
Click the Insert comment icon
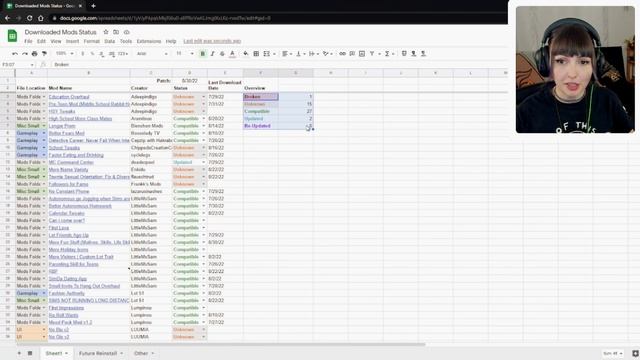tap(352, 54)
